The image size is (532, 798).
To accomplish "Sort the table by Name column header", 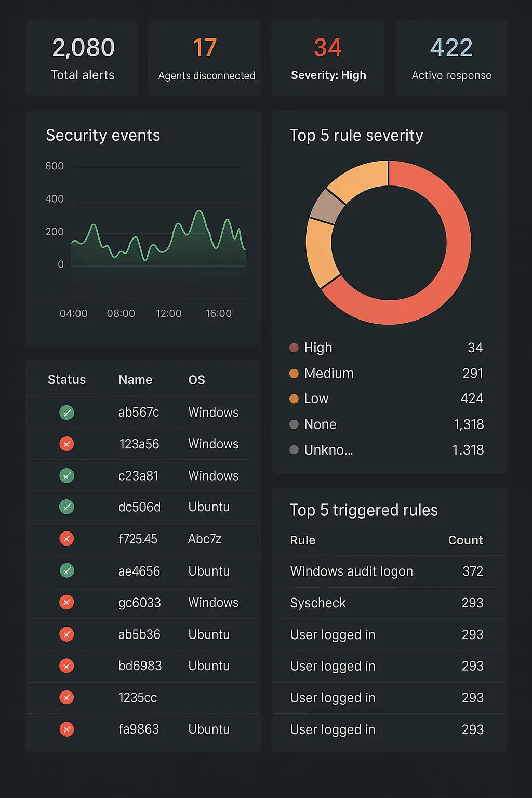I will pyautogui.click(x=135, y=380).
